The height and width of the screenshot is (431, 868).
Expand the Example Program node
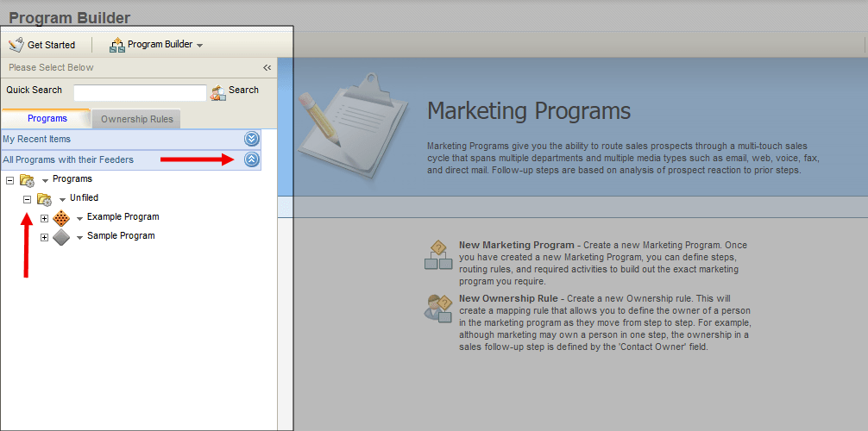(45, 219)
